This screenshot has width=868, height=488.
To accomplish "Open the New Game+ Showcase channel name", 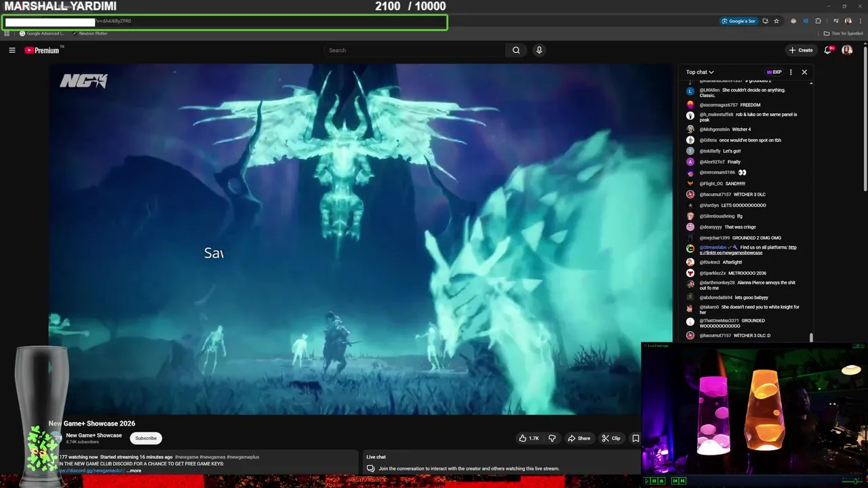I will (94, 435).
